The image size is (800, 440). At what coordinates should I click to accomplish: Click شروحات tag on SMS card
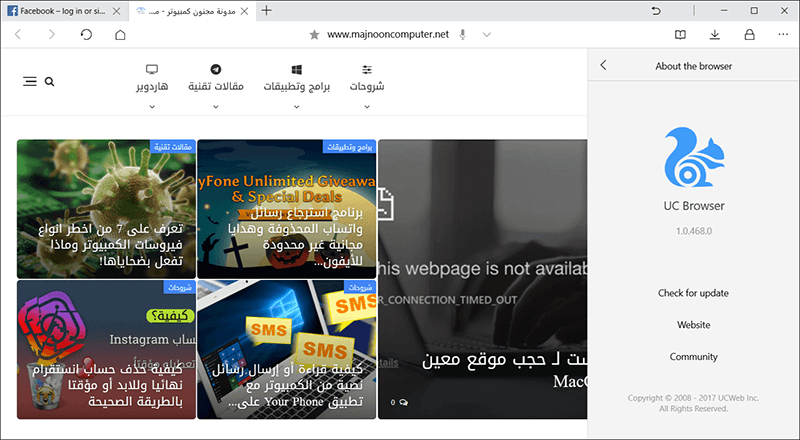tap(360, 287)
